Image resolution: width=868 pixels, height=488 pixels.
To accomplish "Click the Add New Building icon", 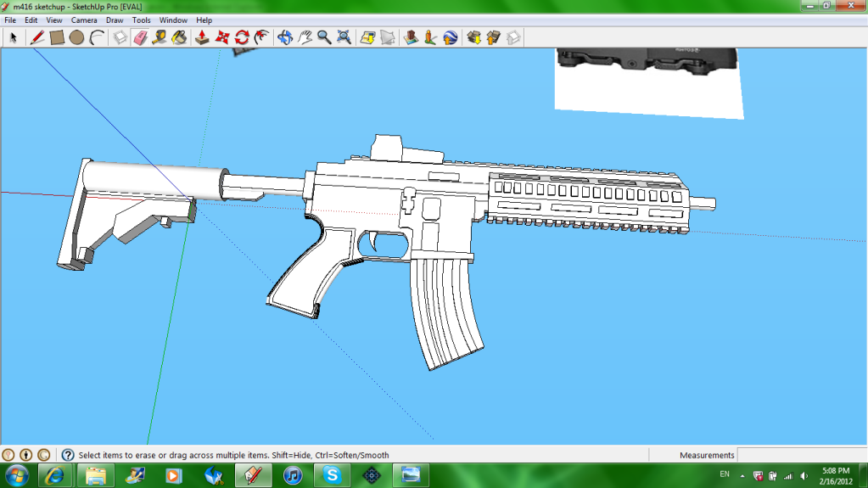I will point(411,37).
